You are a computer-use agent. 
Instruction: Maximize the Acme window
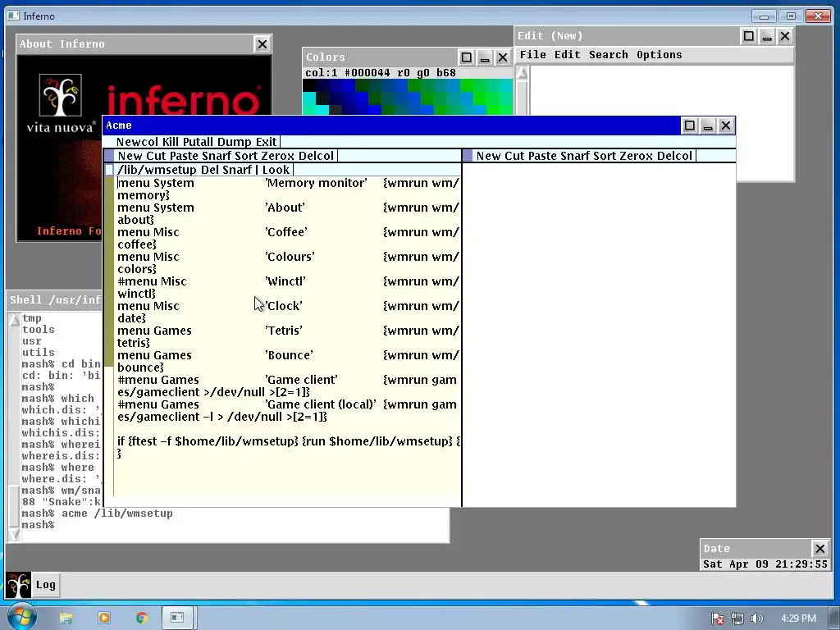coord(689,126)
